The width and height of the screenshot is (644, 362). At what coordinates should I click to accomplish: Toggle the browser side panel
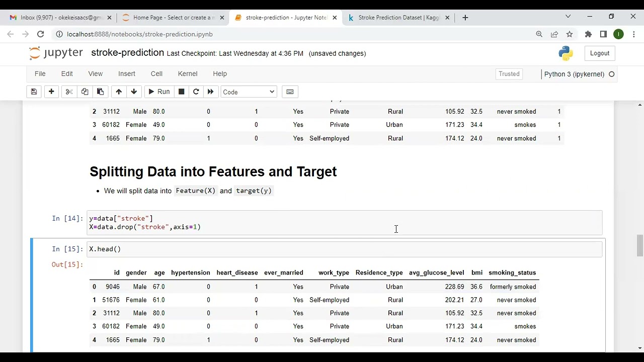point(603,34)
